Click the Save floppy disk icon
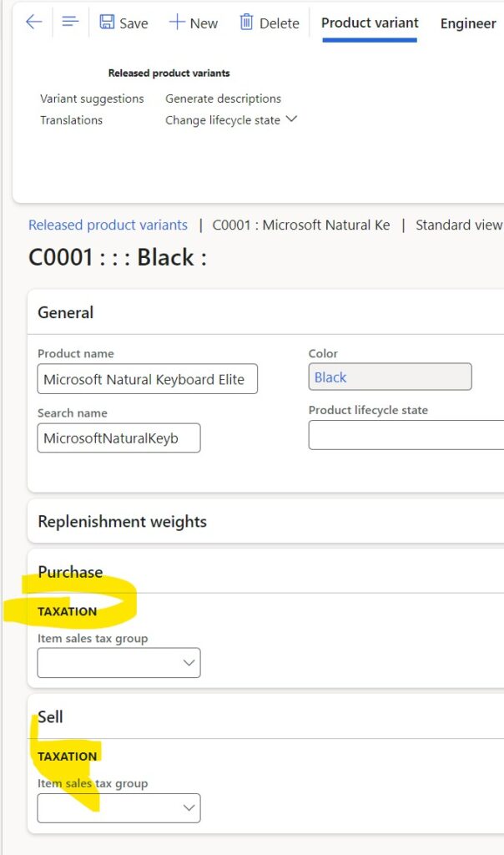The image size is (504, 855). point(107,23)
